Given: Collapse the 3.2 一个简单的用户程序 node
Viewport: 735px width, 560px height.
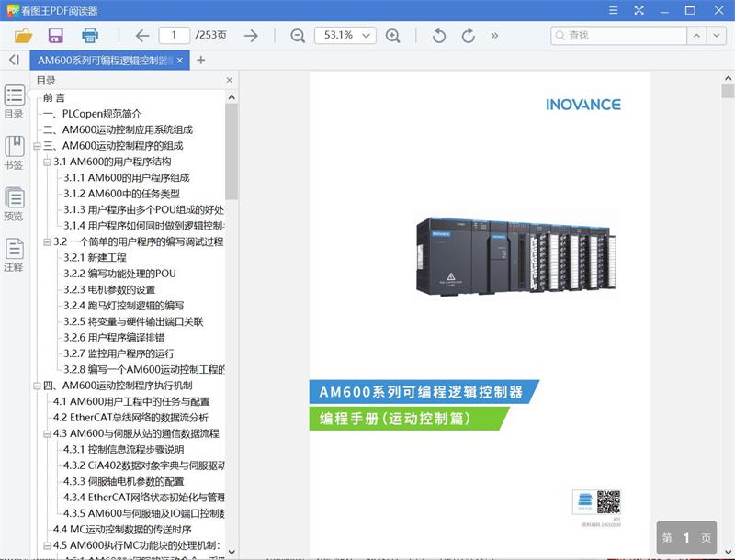Looking at the screenshot, I should [x=47, y=242].
